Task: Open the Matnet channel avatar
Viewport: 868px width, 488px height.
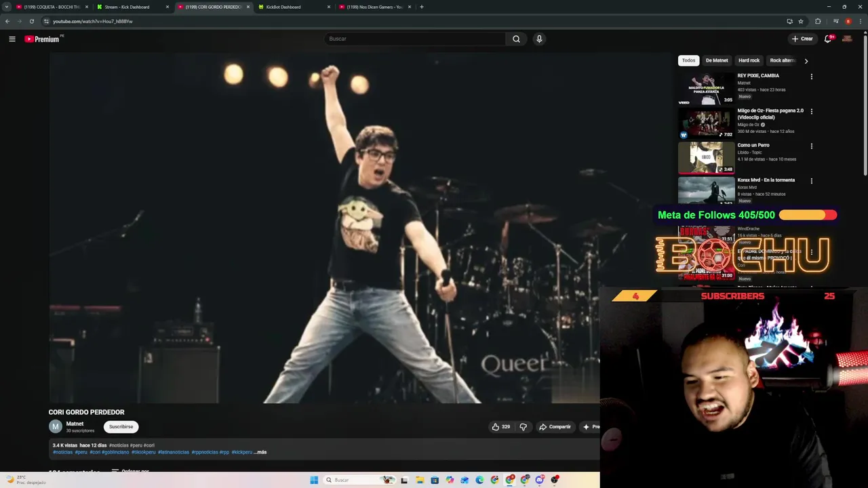Action: tap(56, 426)
